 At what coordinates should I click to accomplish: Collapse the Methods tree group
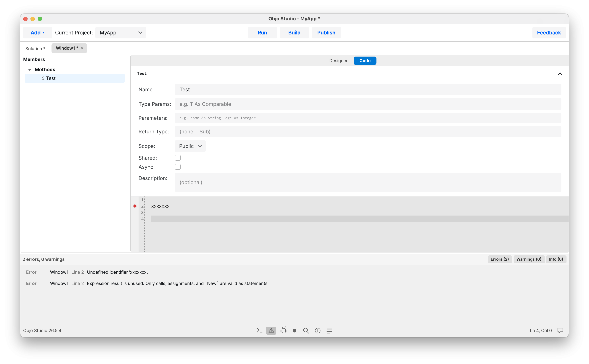tap(30, 70)
